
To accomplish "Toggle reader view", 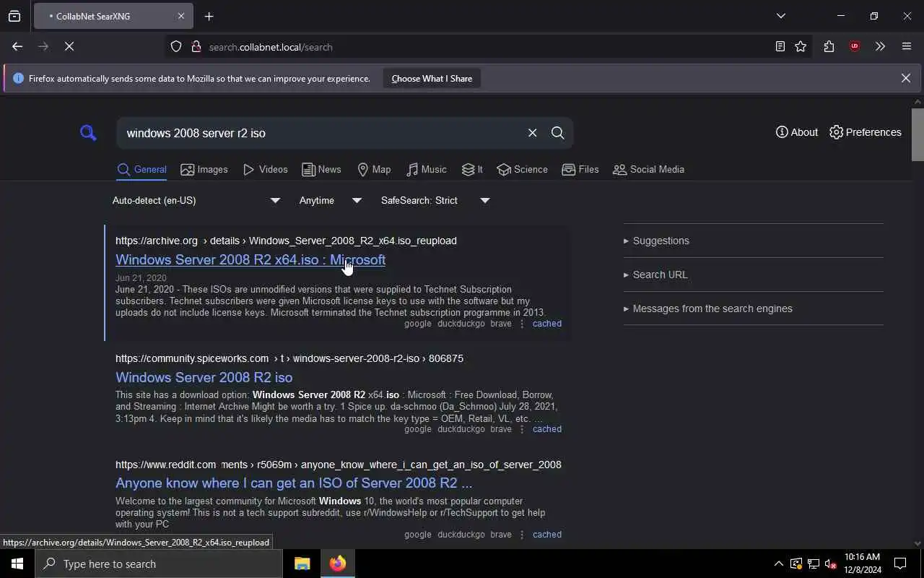I will (x=780, y=47).
